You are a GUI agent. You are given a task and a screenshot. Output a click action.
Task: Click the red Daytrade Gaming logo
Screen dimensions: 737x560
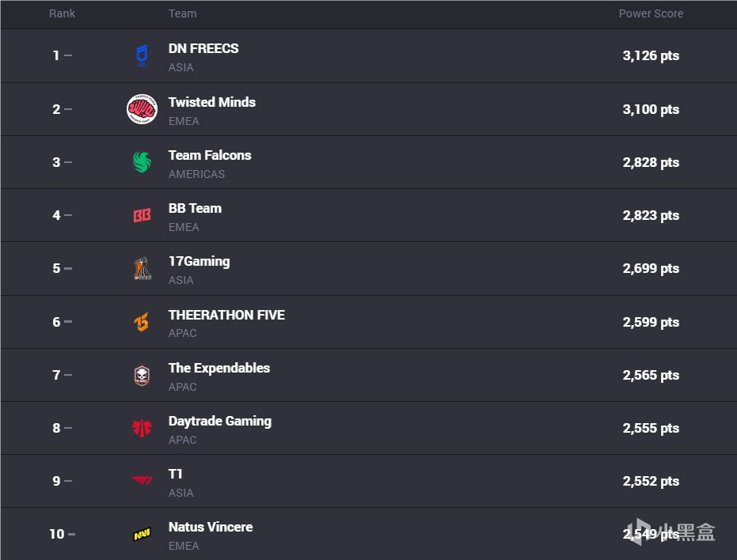click(142, 428)
